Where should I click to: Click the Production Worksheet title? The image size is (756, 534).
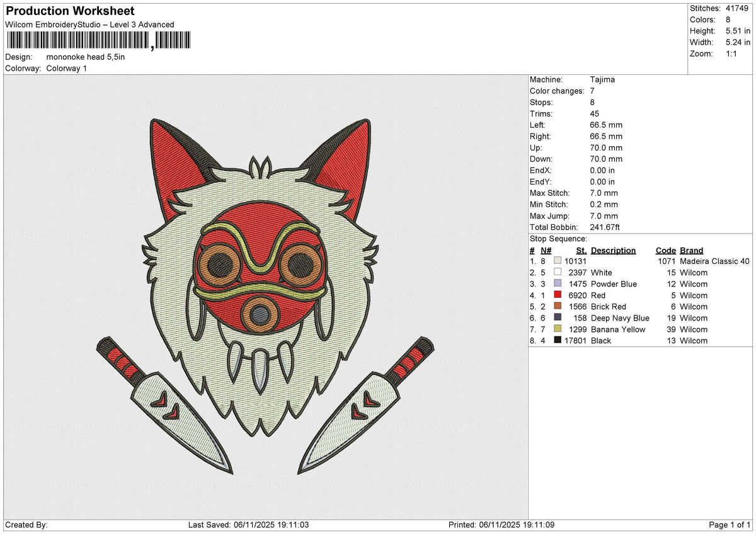(70, 11)
